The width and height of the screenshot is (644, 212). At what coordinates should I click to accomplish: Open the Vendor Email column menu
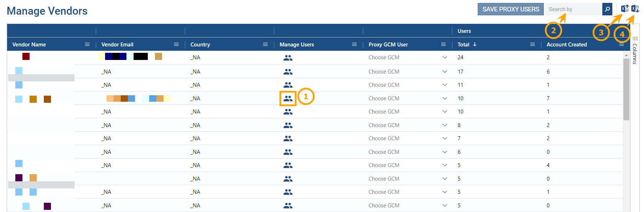176,44
